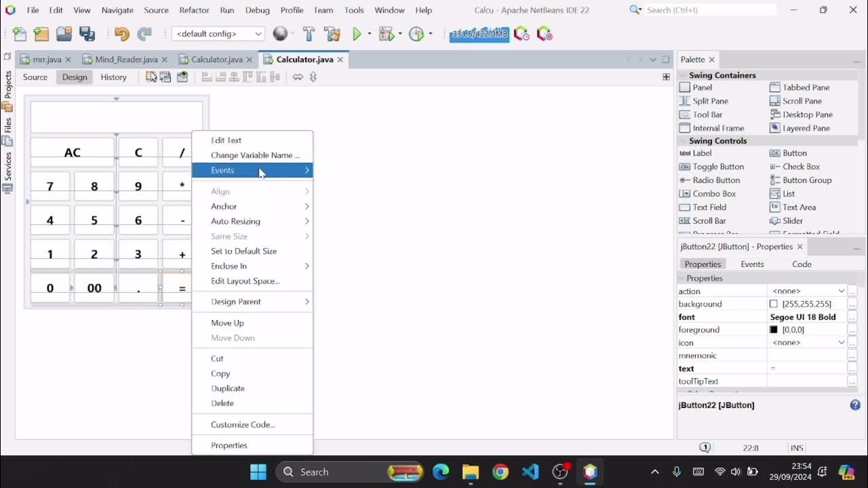Switch to Code tab in Properties window

pos(802,264)
